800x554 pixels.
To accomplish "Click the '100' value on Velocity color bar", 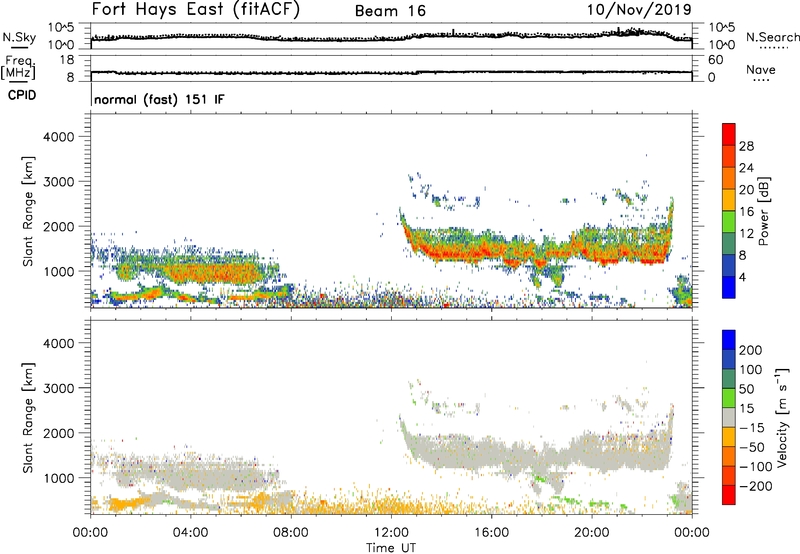I will tap(751, 370).
